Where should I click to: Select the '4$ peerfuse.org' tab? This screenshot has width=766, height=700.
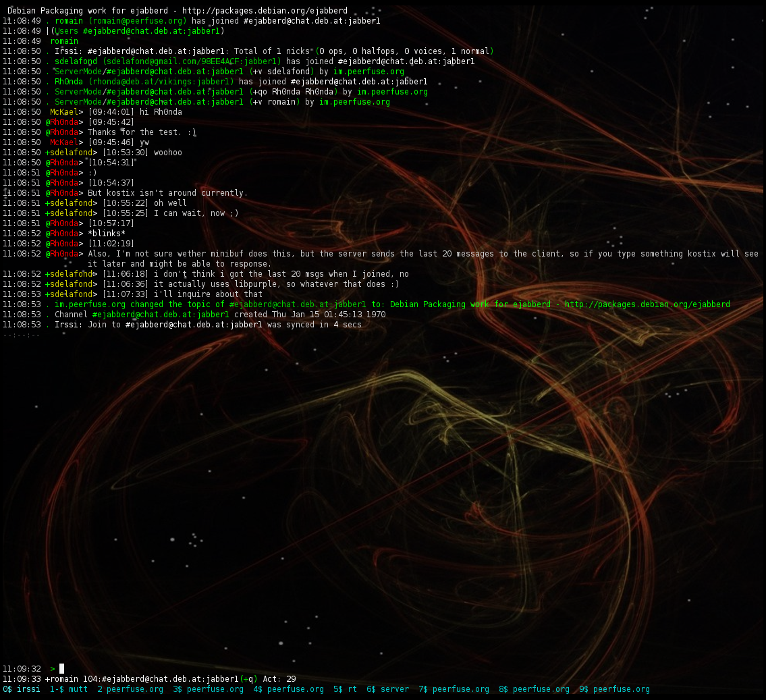pyautogui.click(x=288, y=689)
